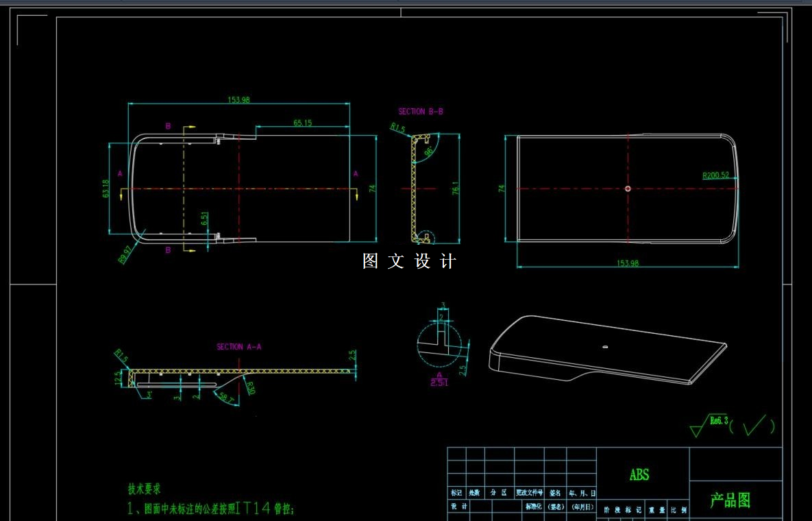Screen dimensions: 812x521
Task: Click the SECTION B-B label
Action: pyautogui.click(x=421, y=111)
